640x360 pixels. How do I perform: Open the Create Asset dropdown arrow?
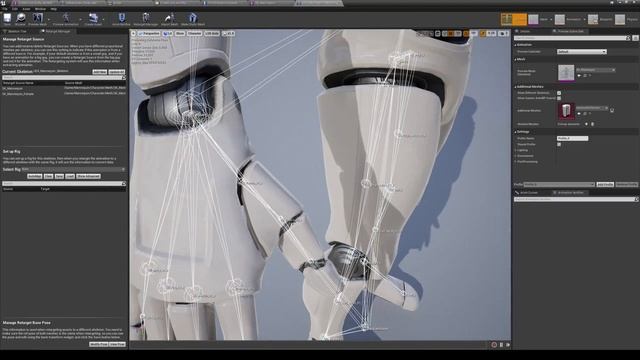[x=104, y=19]
